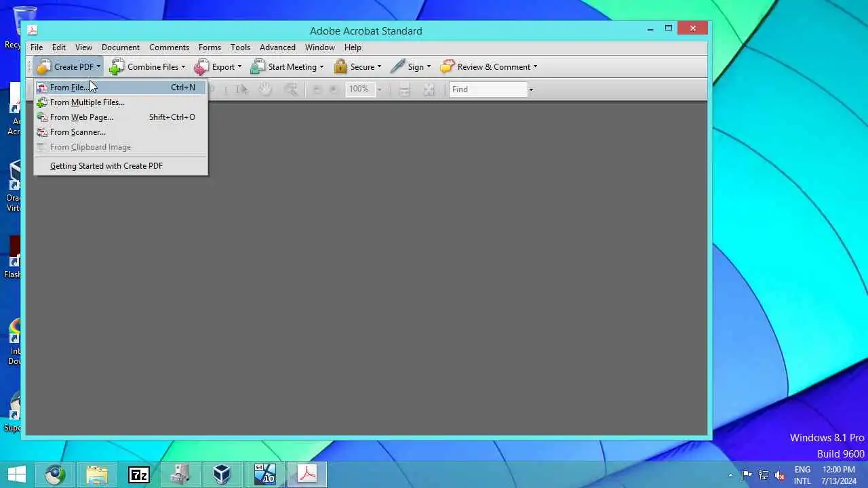Click the From Multiple Files item icon
The width and height of the screenshot is (868, 488).
click(x=42, y=102)
